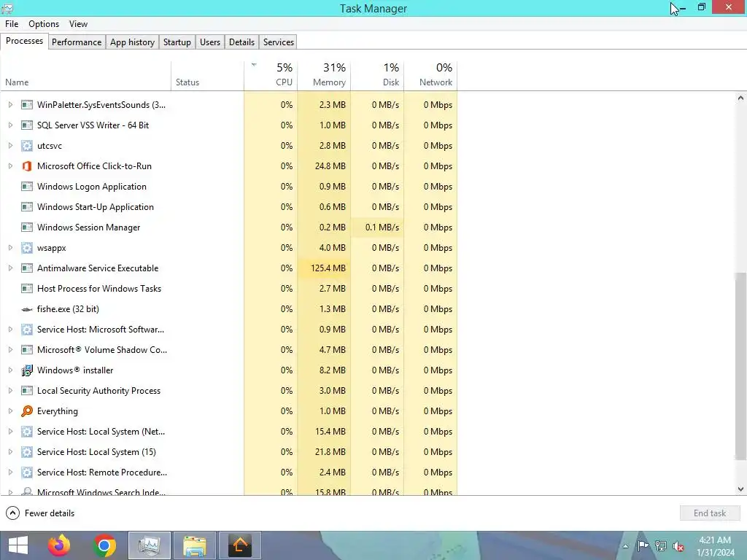Switch to the Services tab
Image resolution: width=747 pixels, height=560 pixels.
pyautogui.click(x=279, y=42)
